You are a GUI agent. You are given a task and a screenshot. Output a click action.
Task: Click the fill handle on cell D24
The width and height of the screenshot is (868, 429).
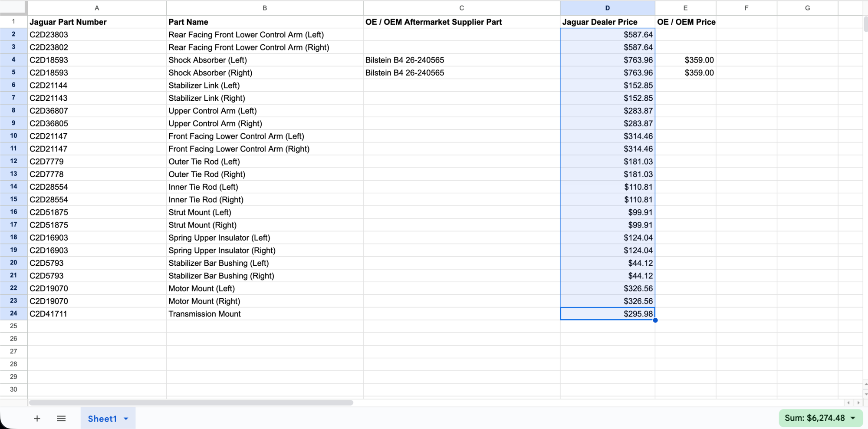(655, 320)
